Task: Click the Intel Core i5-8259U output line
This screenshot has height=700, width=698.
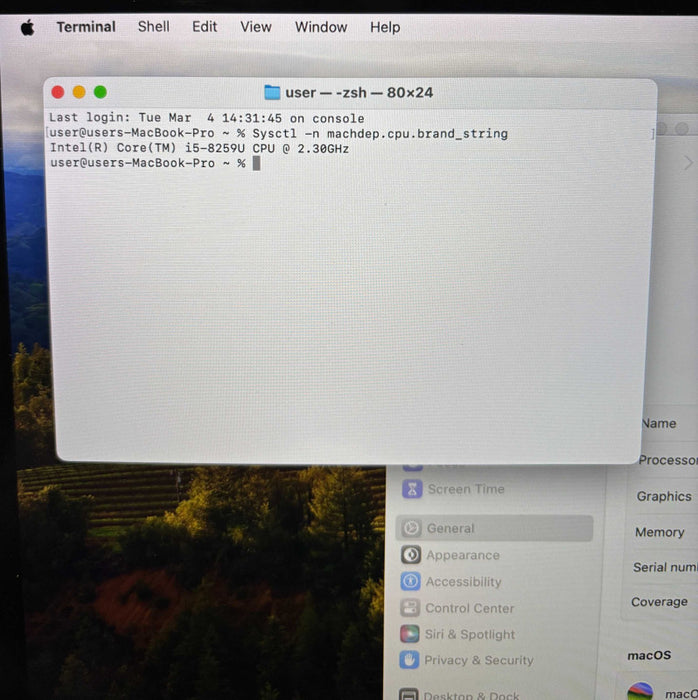Action: click(x=199, y=148)
